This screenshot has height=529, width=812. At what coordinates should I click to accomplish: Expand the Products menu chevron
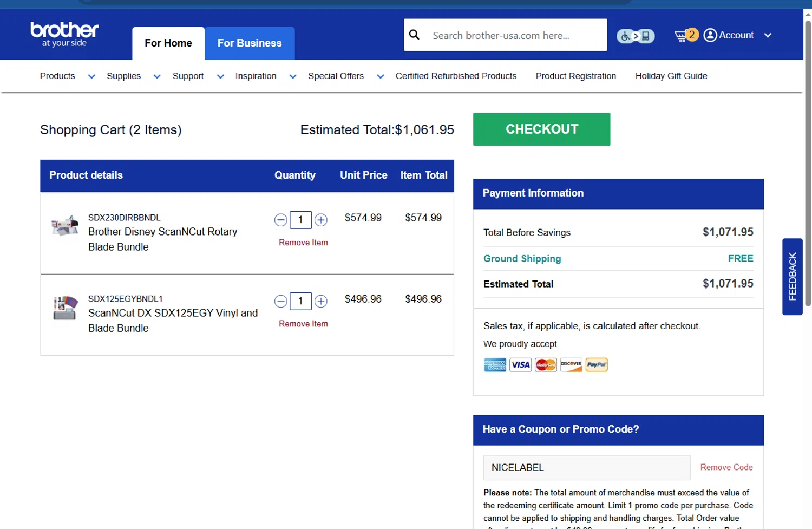click(91, 76)
